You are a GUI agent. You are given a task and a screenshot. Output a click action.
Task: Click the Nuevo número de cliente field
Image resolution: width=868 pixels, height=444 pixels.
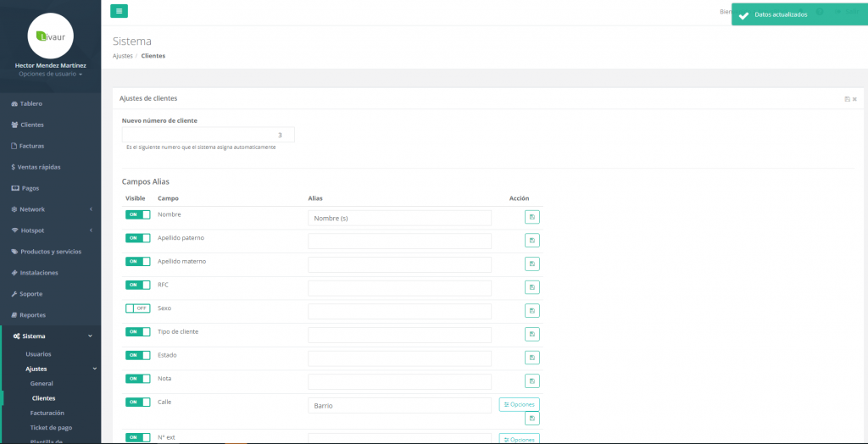[x=209, y=135]
